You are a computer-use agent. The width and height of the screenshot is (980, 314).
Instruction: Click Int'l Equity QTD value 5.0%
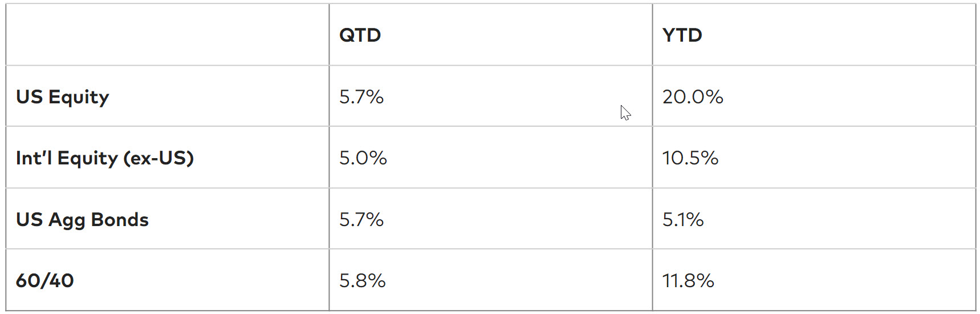click(363, 158)
